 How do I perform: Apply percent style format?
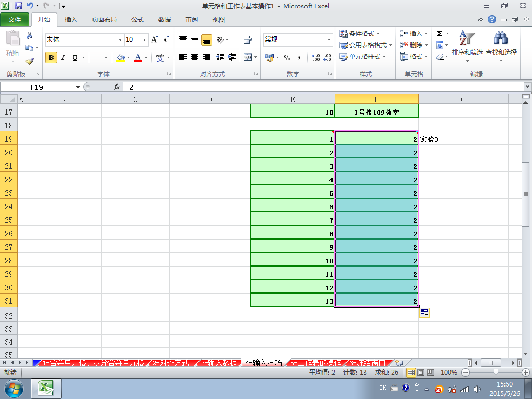(287, 58)
